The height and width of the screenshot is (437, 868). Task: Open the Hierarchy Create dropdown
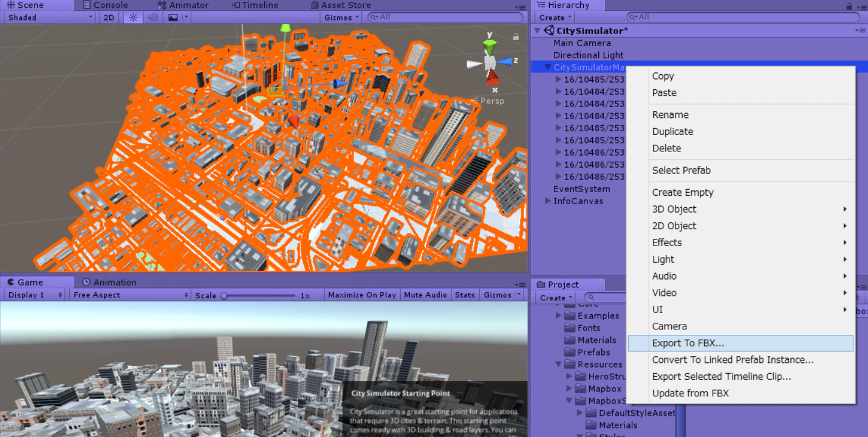tap(555, 18)
